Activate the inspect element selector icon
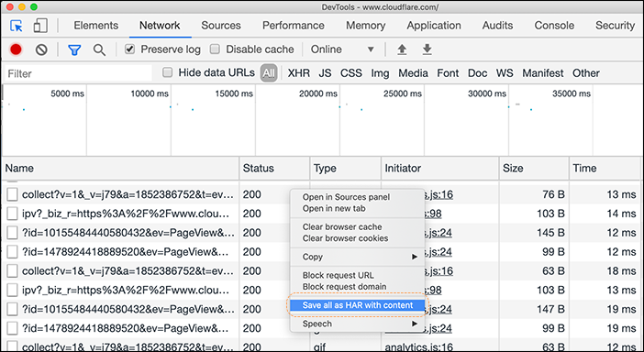 (17, 26)
